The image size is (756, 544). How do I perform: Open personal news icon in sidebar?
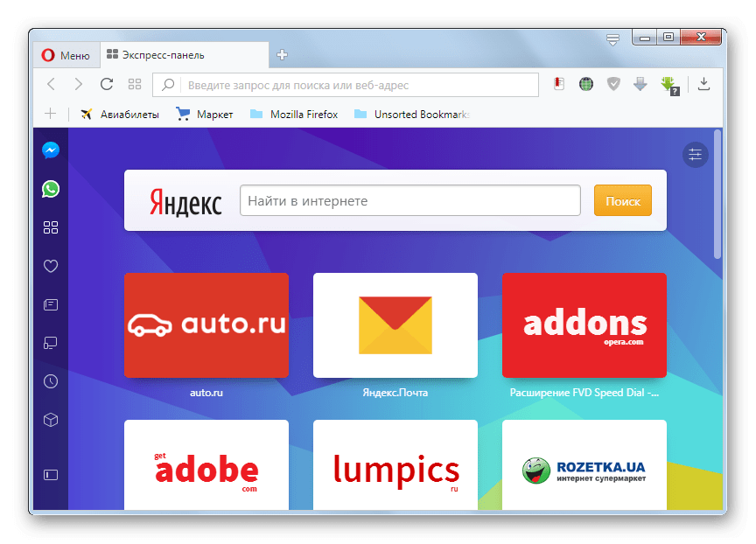[x=51, y=304]
